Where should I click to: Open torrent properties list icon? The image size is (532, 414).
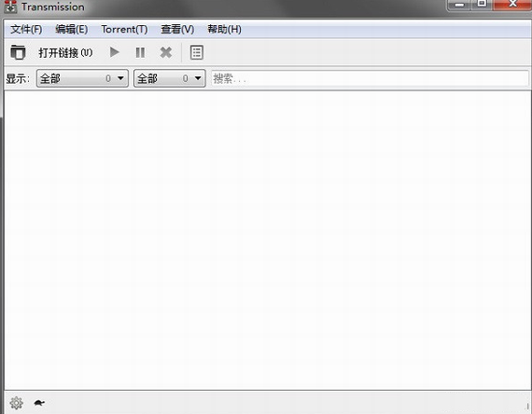click(196, 52)
